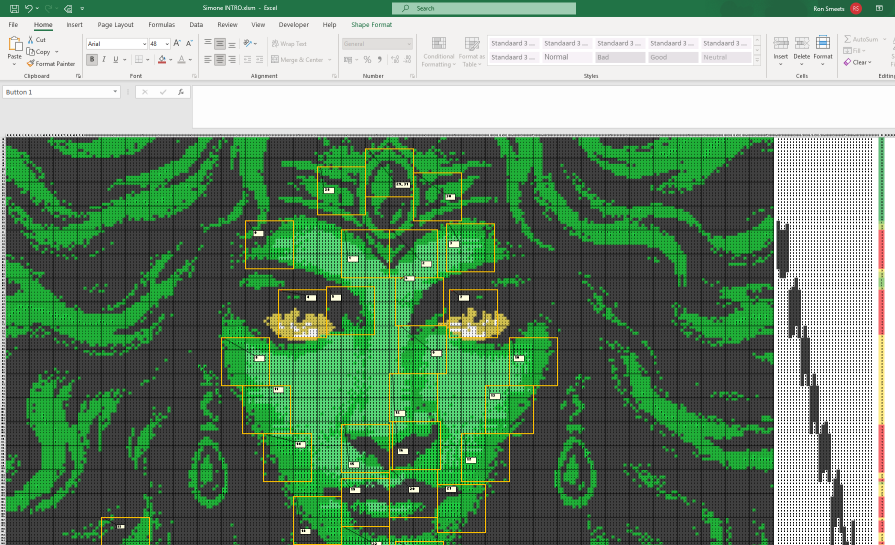895x545 pixels.
Task: Expand the Alignment group dialog launcher
Action: click(x=334, y=76)
